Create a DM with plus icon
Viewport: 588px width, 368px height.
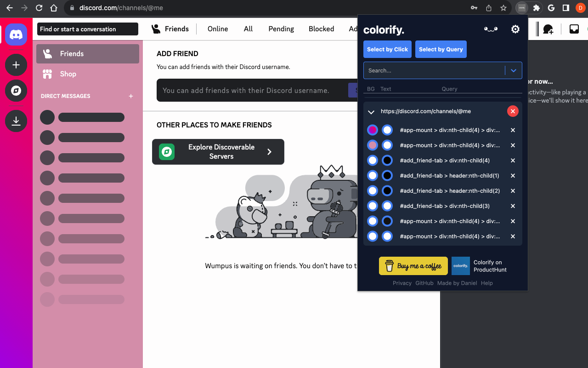131,96
